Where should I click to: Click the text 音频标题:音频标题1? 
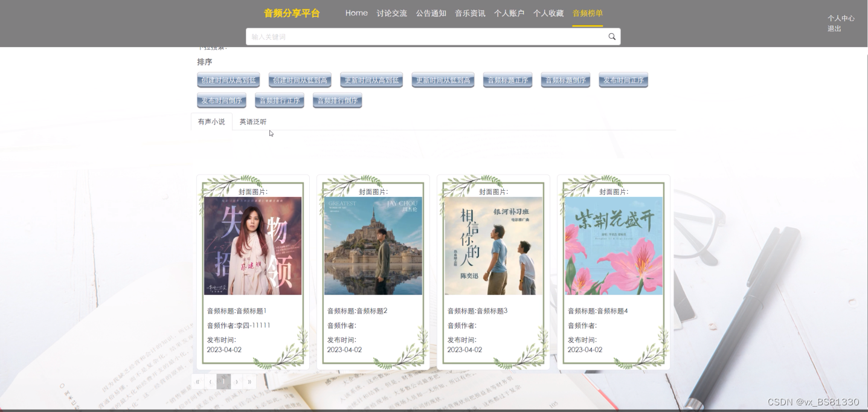click(x=237, y=311)
